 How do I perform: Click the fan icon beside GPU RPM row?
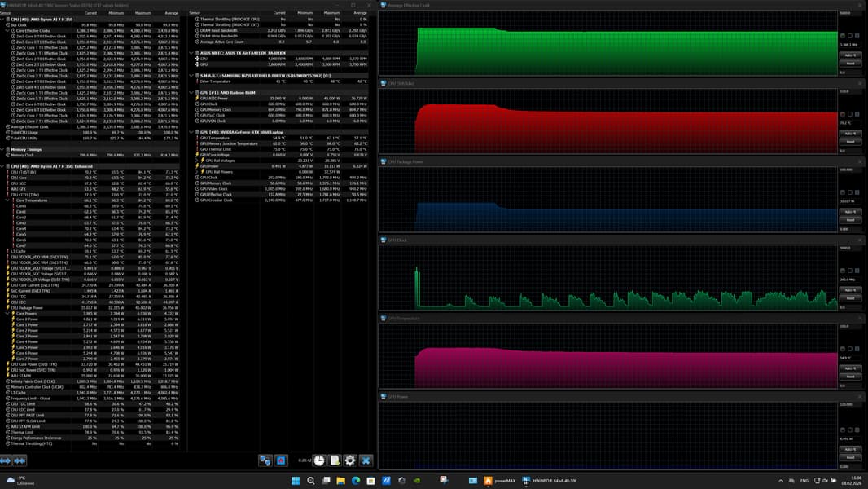click(197, 64)
